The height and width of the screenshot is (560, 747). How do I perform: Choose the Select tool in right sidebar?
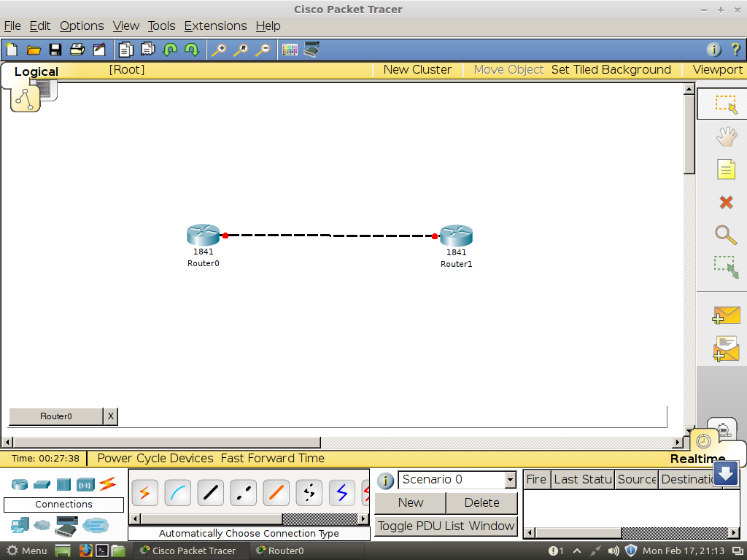726,104
